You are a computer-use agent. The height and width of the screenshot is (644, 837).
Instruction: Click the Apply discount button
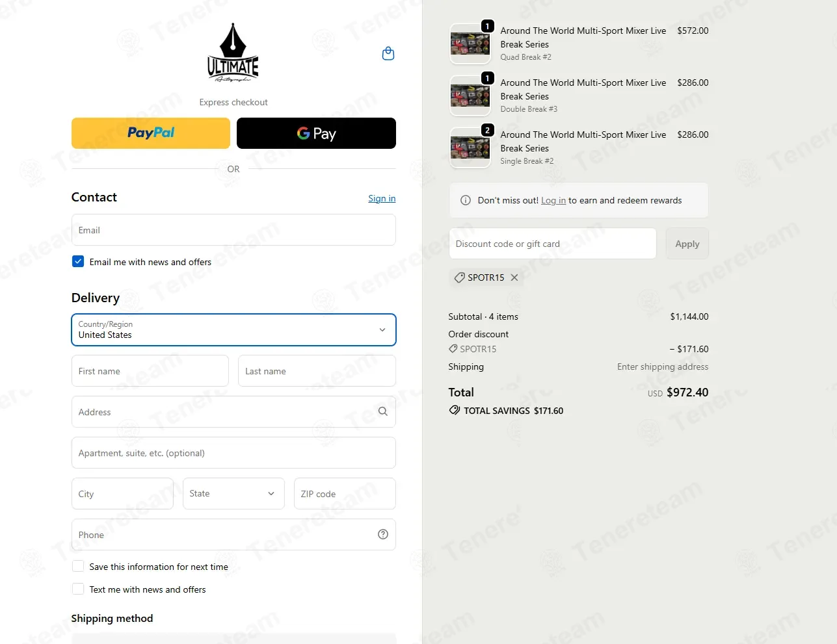click(x=687, y=244)
